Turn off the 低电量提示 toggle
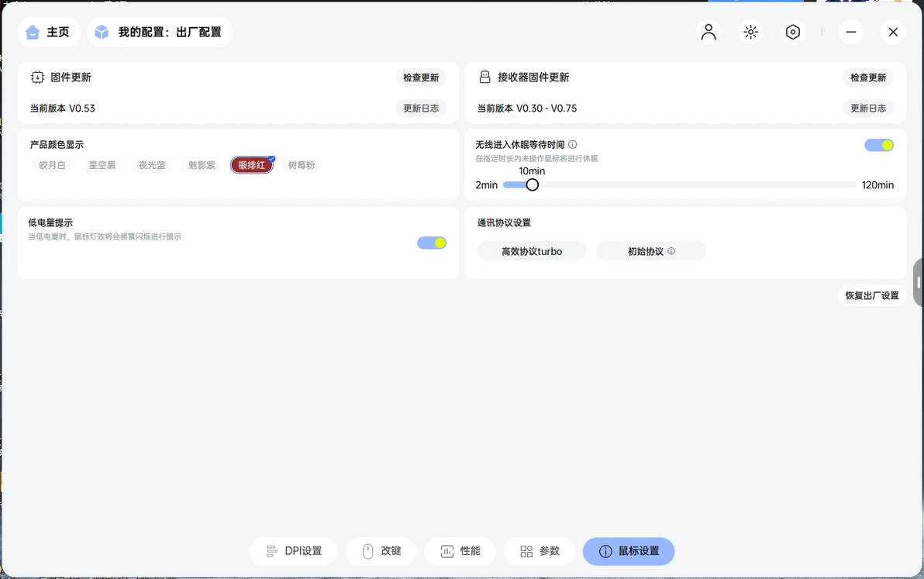Viewport: 924px width, 579px height. tap(432, 243)
